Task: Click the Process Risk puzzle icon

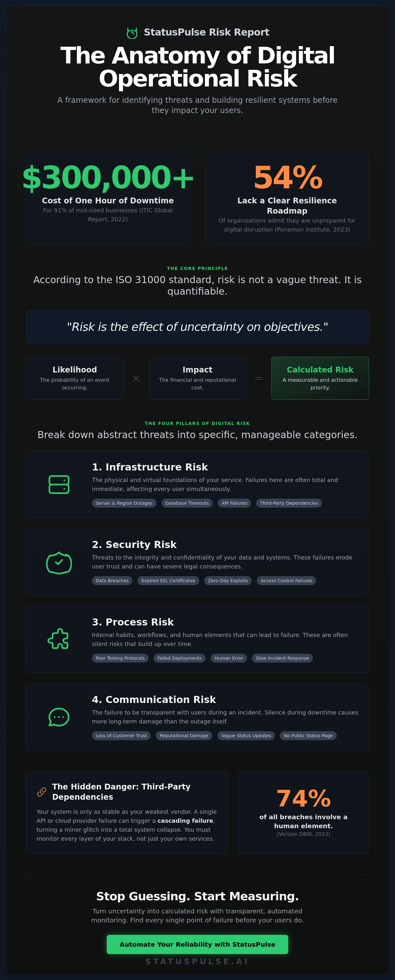Action: (x=59, y=639)
